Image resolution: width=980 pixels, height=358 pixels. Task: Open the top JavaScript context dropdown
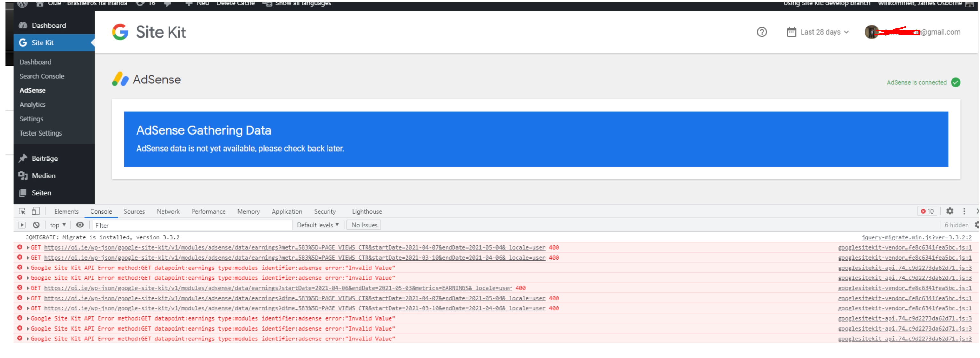pos(58,225)
